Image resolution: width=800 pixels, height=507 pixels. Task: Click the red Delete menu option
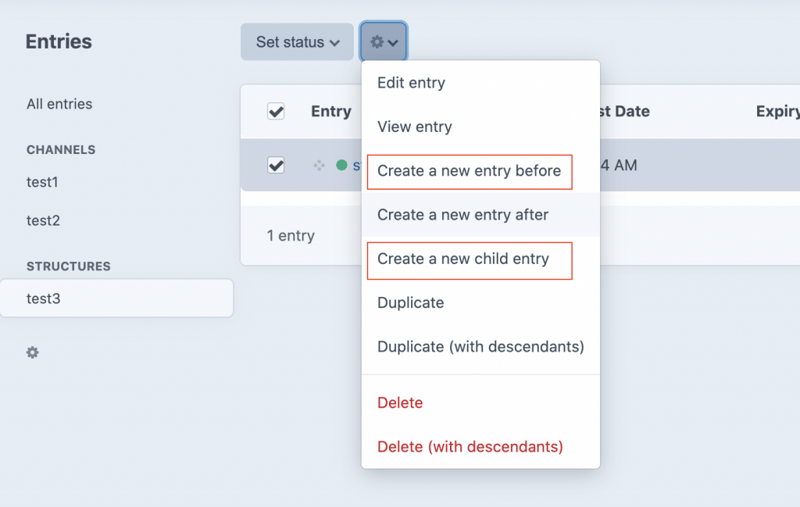coord(400,403)
